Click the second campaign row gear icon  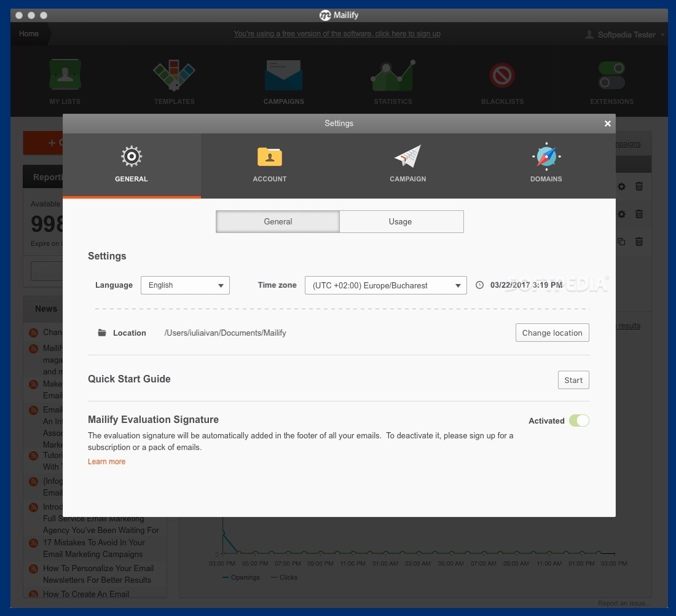[x=621, y=215]
